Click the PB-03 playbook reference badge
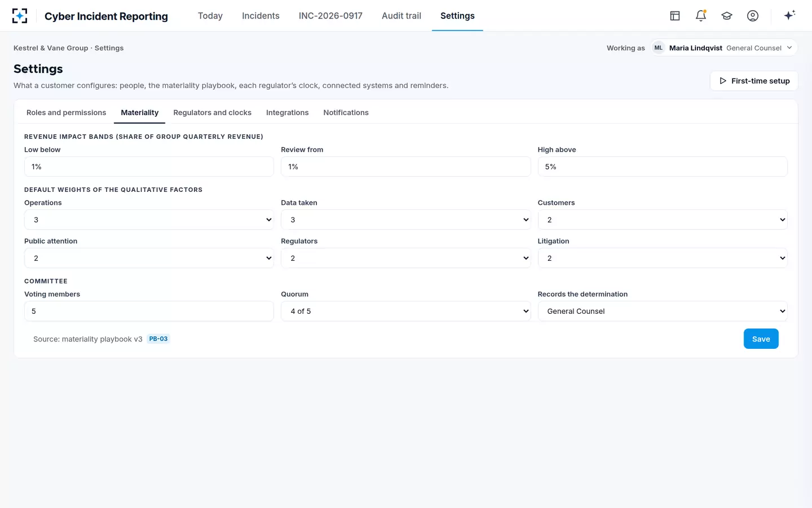 (x=158, y=339)
